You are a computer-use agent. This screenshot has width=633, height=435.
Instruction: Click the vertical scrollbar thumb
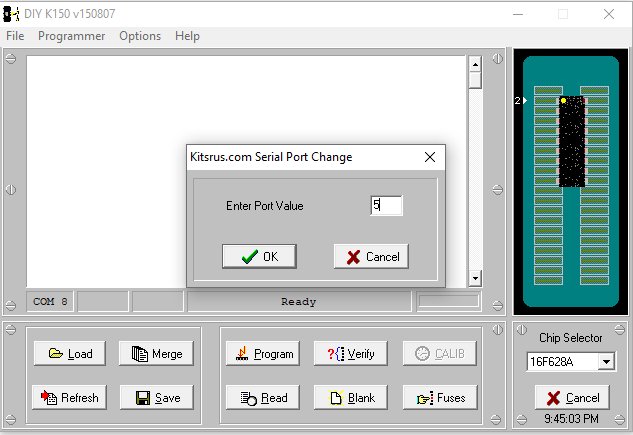(x=475, y=79)
